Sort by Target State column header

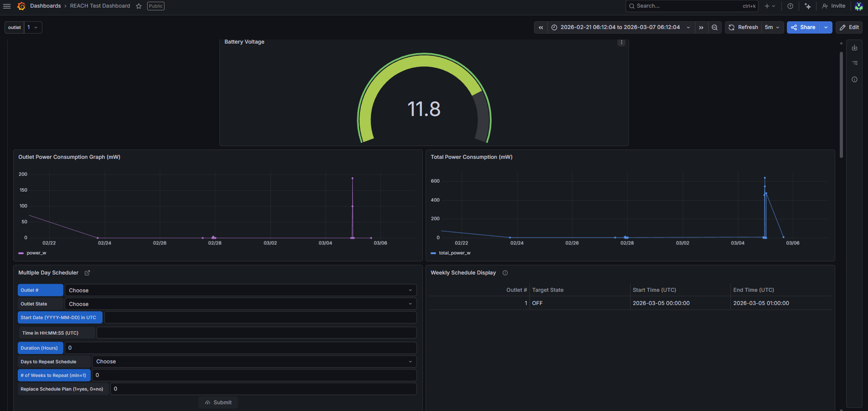(547, 290)
